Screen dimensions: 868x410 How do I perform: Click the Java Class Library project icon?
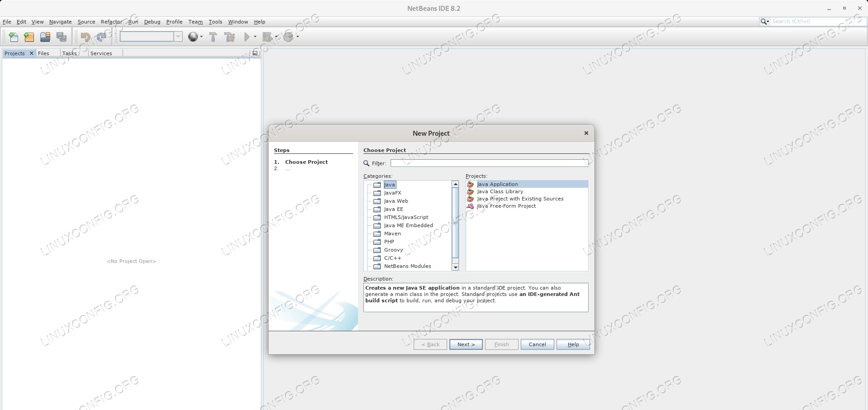point(471,191)
